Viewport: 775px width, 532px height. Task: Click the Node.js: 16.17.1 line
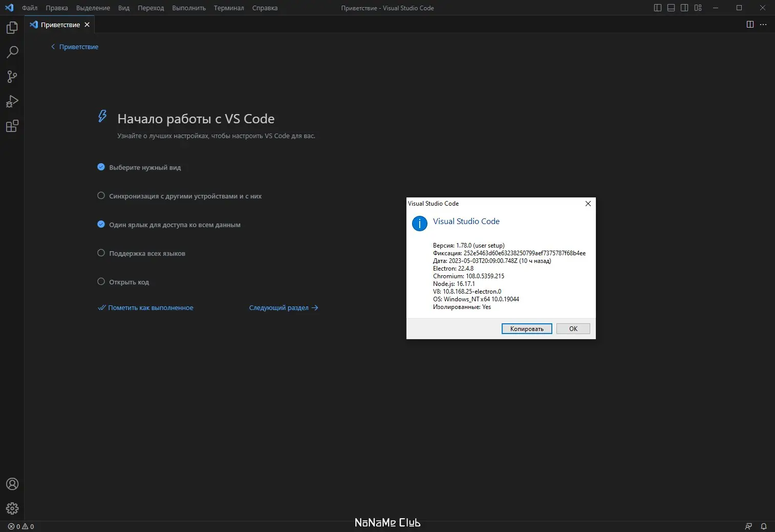454,284
